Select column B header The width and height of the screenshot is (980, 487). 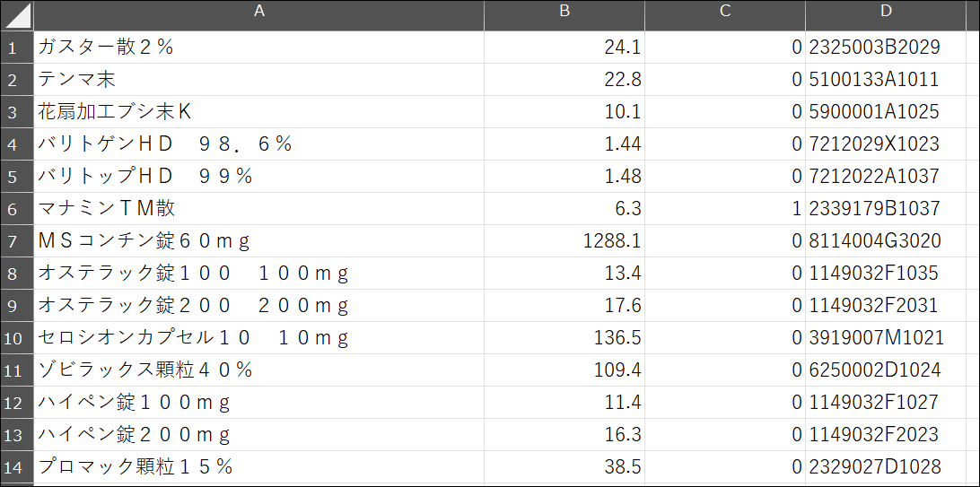(x=564, y=15)
